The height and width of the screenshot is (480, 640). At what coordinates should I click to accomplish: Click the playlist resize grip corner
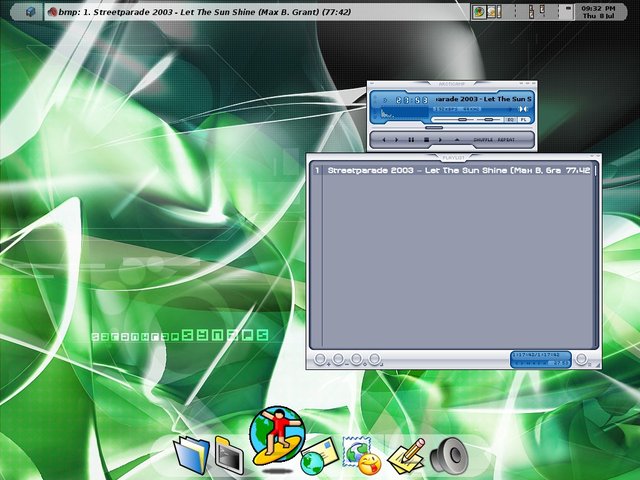pos(597,365)
